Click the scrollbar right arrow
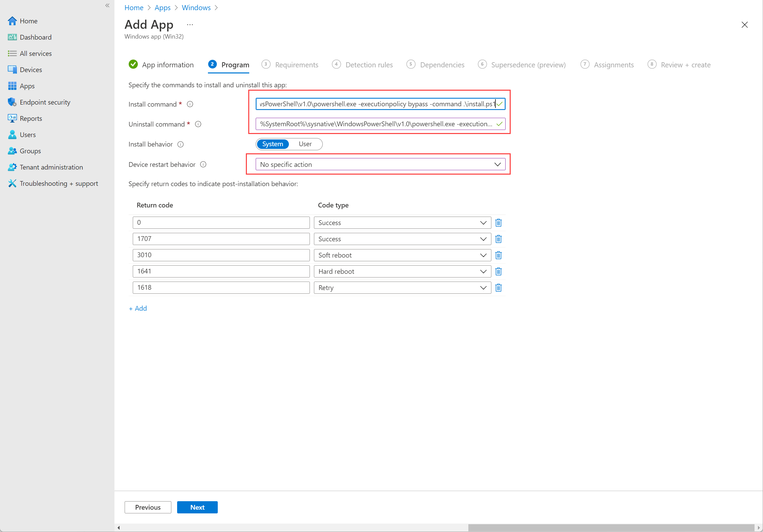This screenshot has width=763, height=532. coord(759,528)
